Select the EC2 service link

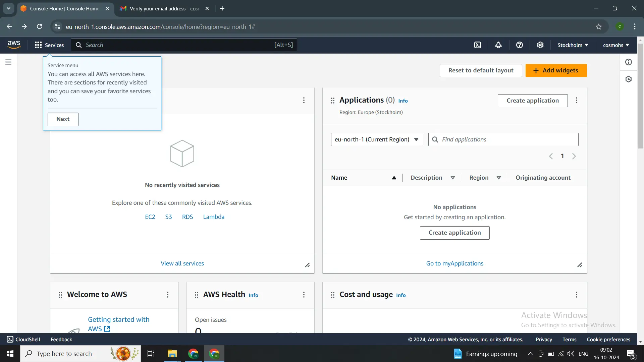150,217
